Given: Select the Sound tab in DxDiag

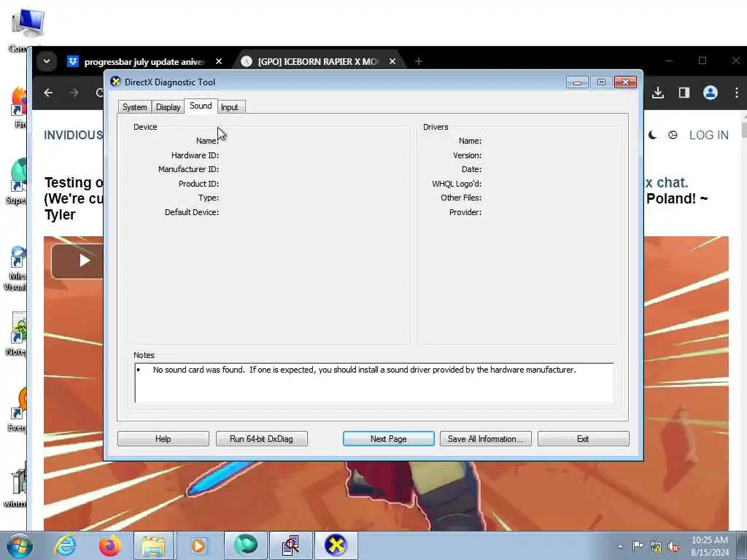Looking at the screenshot, I should point(201,106).
